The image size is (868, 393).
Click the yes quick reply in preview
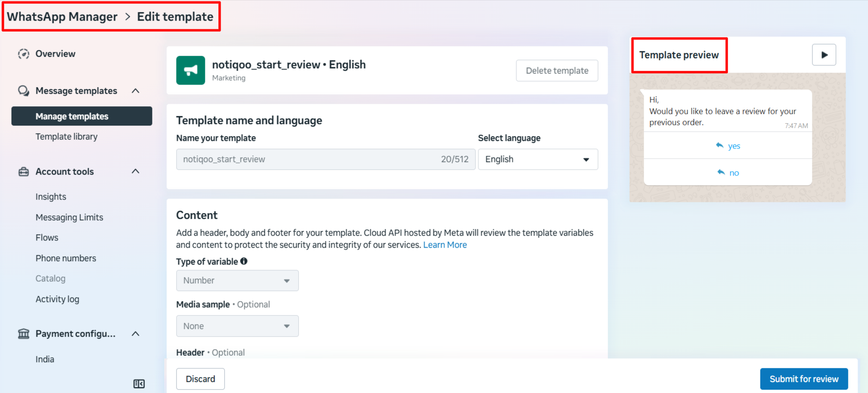pos(728,146)
